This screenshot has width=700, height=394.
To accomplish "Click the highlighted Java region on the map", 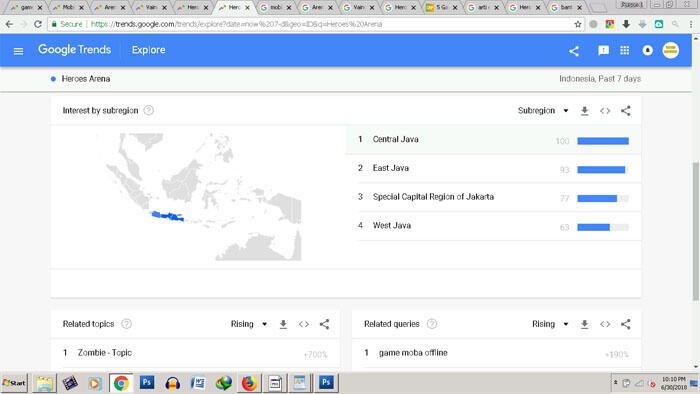I will point(167,216).
